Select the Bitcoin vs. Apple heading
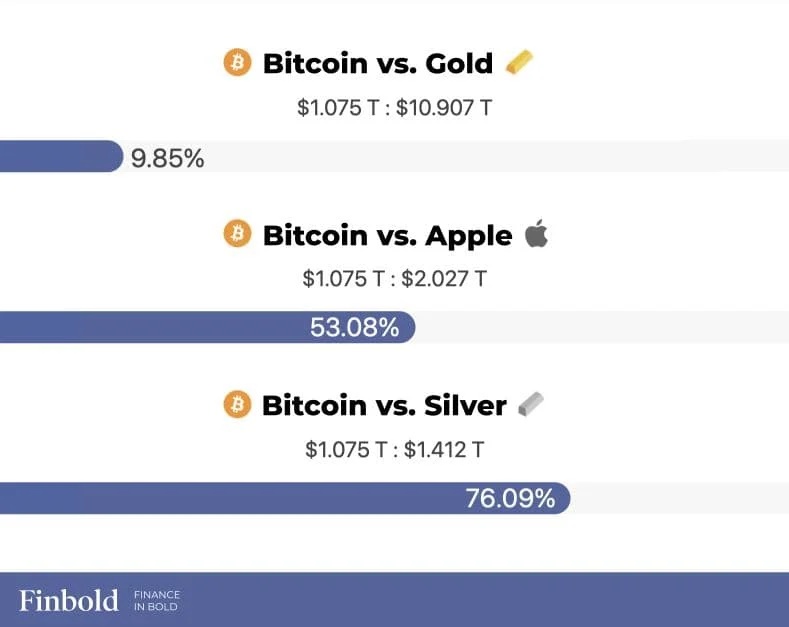 pyautogui.click(x=387, y=236)
